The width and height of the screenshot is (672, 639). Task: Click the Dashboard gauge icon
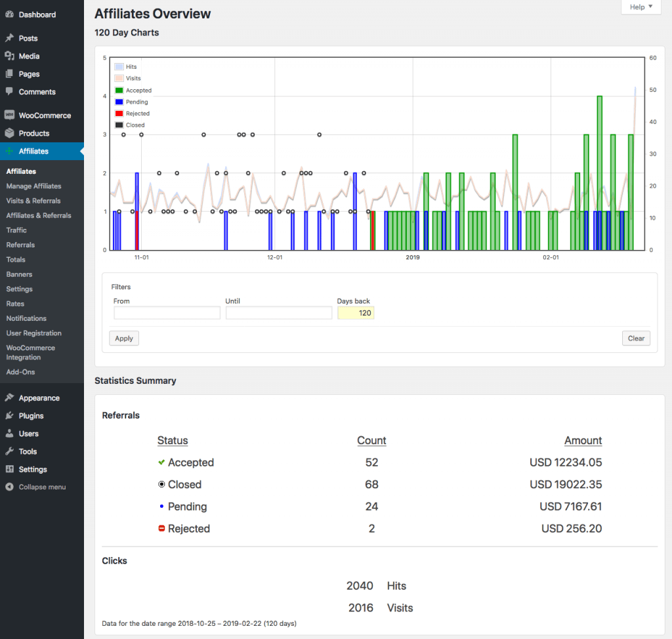coord(9,14)
